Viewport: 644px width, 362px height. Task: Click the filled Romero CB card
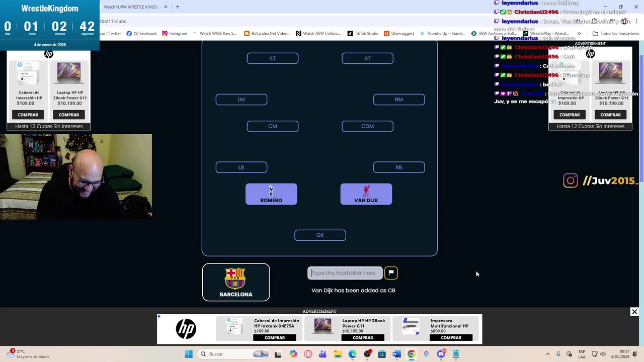(271, 194)
